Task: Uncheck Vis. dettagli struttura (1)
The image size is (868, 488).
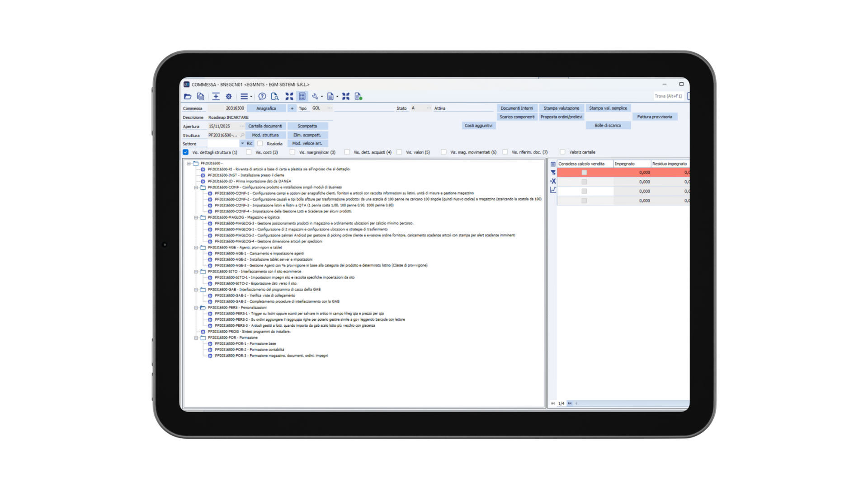Action: click(x=186, y=152)
